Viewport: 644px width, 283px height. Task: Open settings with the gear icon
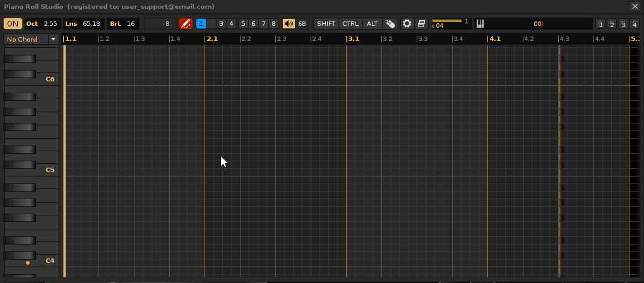click(407, 24)
